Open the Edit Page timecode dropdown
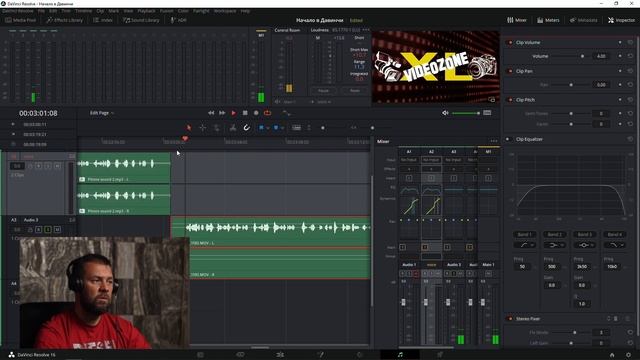This screenshot has width=640, height=360. (102, 113)
